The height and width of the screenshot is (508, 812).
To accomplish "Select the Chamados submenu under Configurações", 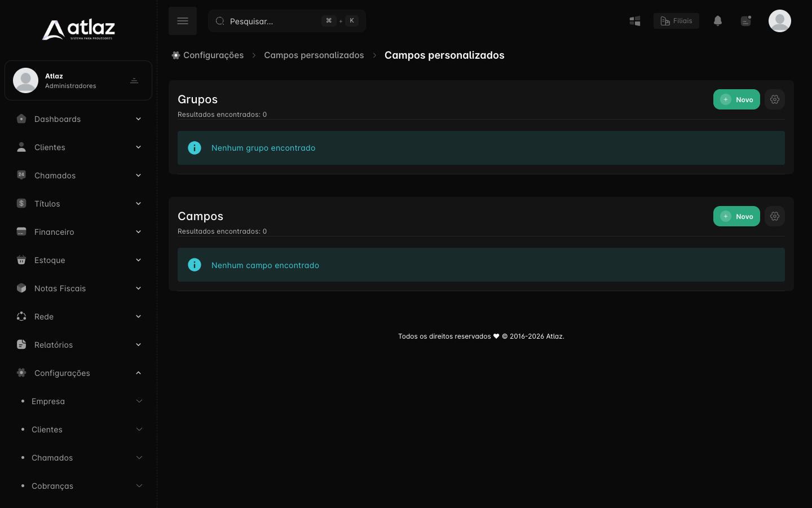I will click(x=78, y=458).
